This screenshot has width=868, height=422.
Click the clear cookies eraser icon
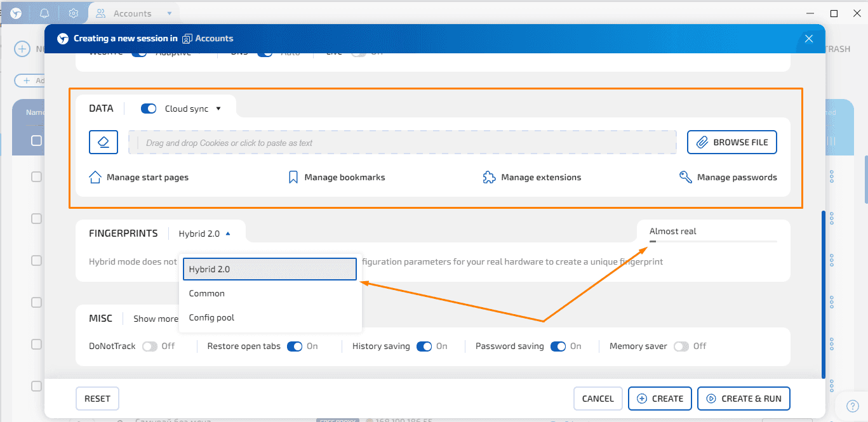coord(103,142)
